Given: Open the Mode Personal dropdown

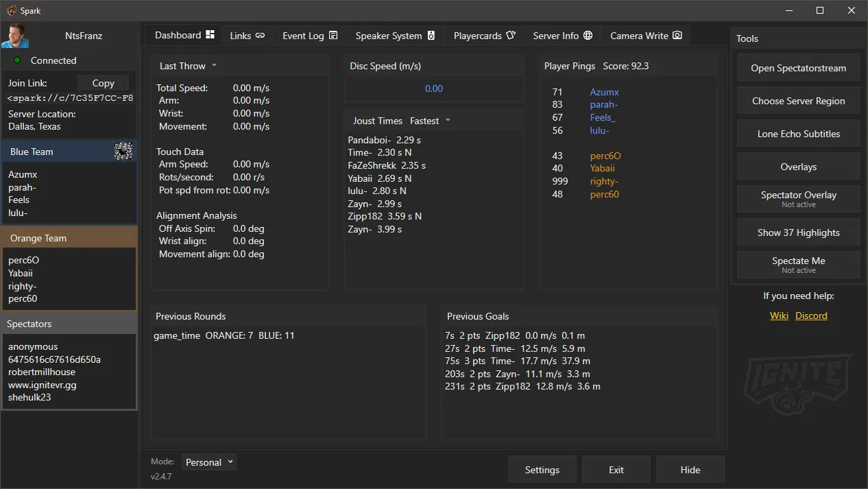Looking at the screenshot, I should click(x=209, y=462).
